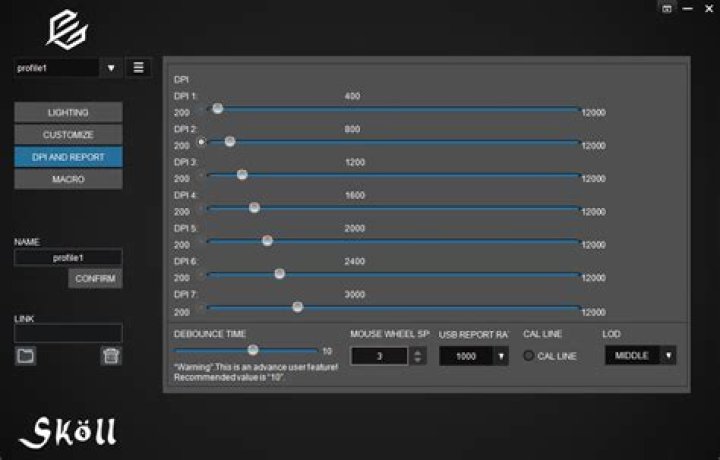Increase mouse wheel speed with up arrow
This screenshot has height=460, width=720.
[x=417, y=352]
